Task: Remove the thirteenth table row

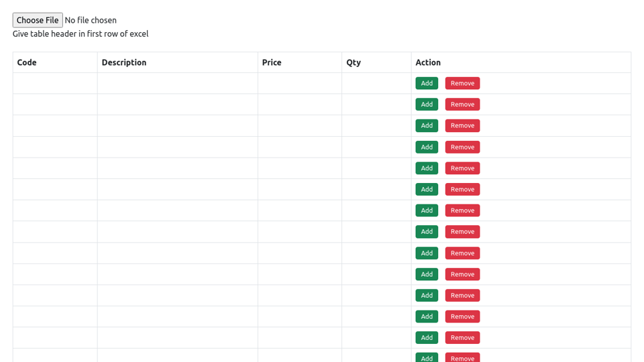Action: [x=462, y=338]
